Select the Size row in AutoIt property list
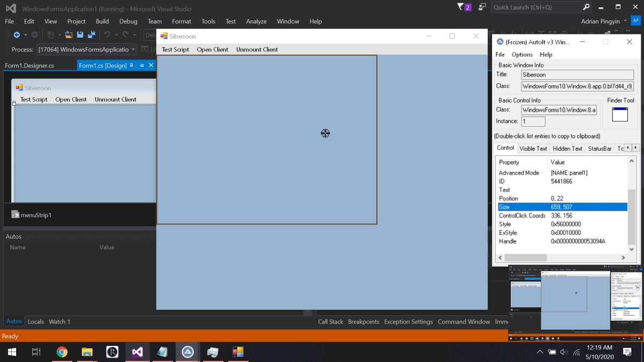Screen dimensions: 644x362 tap(562, 207)
